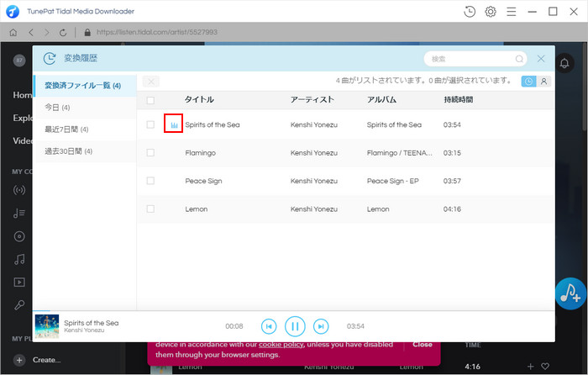Select the Flamingo track title
The image size is (588, 375).
[x=200, y=153]
